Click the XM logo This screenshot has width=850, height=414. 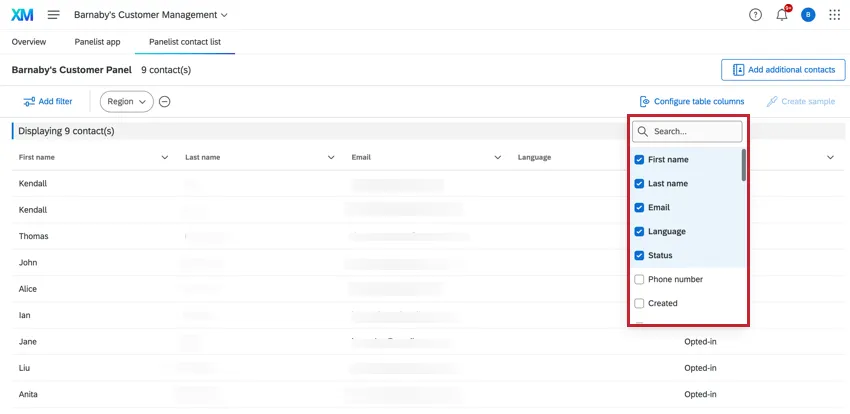tap(22, 15)
